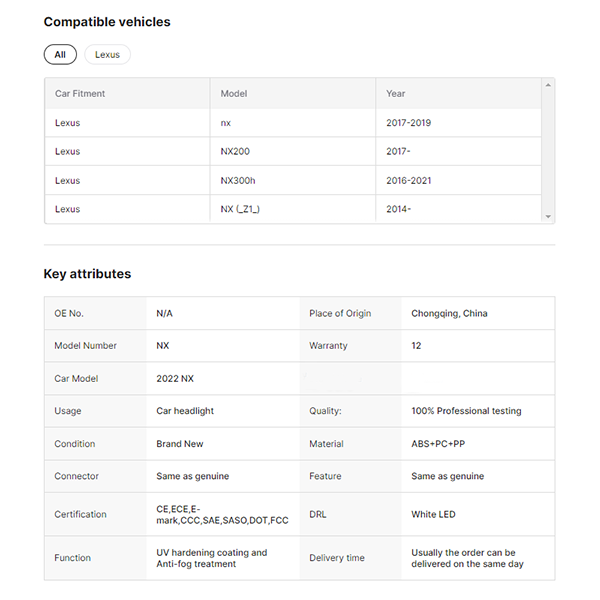
Task: Click the 100% Professional testing value
Action: pyautogui.click(x=466, y=411)
